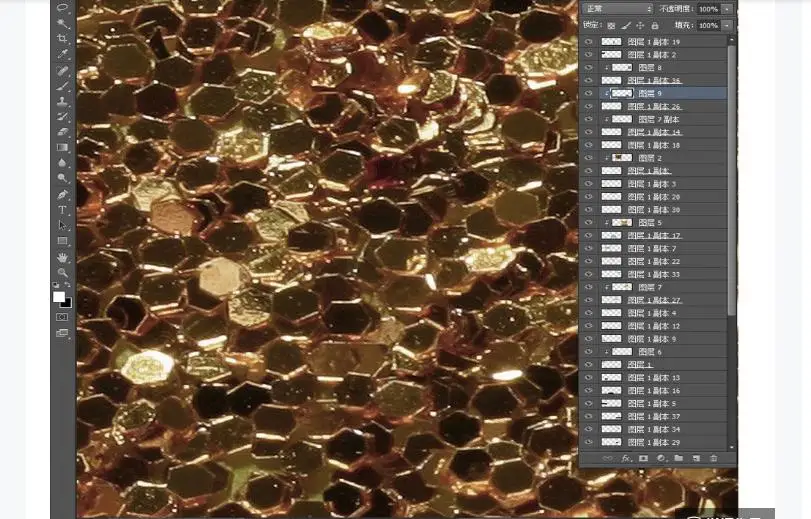Viewport: 811px width, 519px height.
Task: Toggle visibility of 图层 9
Action: click(589, 93)
